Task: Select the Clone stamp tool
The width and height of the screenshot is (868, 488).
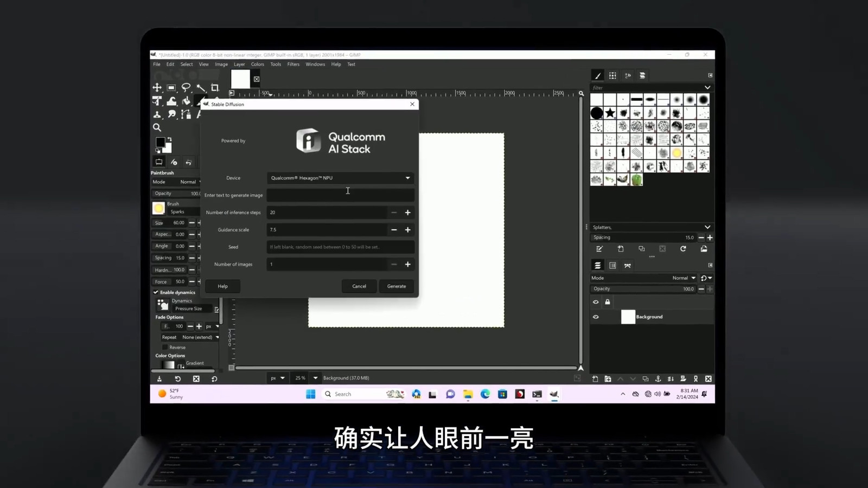Action: [157, 114]
